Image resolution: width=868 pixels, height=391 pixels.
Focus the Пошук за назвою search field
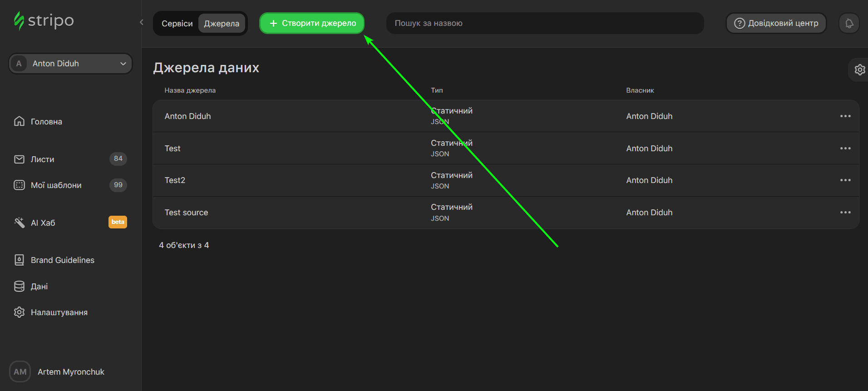pos(545,23)
